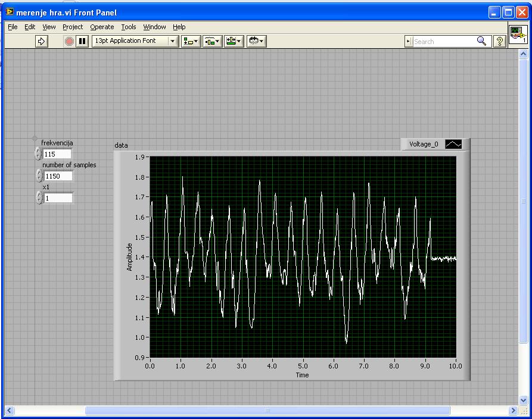Screen dimensions: 532x419
Task: Open the Tools menu
Action: coord(129,27)
